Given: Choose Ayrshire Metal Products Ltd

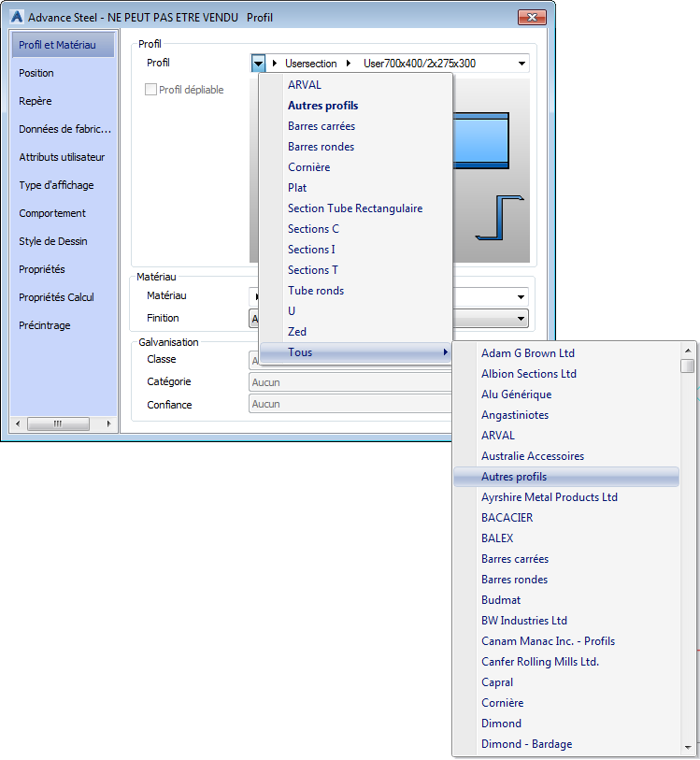Looking at the screenshot, I should (x=566, y=497).
